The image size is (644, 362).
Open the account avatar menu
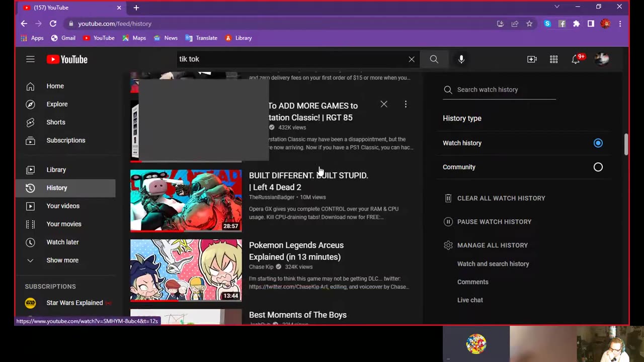(x=602, y=59)
